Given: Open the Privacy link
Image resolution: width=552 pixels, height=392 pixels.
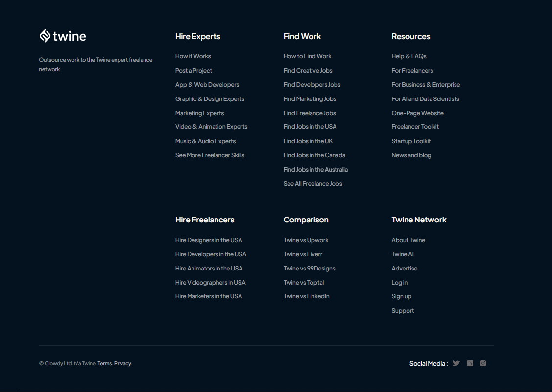Looking at the screenshot, I should coord(122,363).
